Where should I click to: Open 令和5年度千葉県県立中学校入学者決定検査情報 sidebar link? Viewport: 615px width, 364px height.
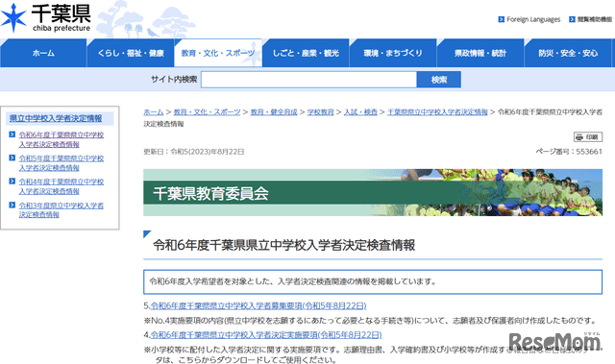pyautogui.click(x=61, y=163)
